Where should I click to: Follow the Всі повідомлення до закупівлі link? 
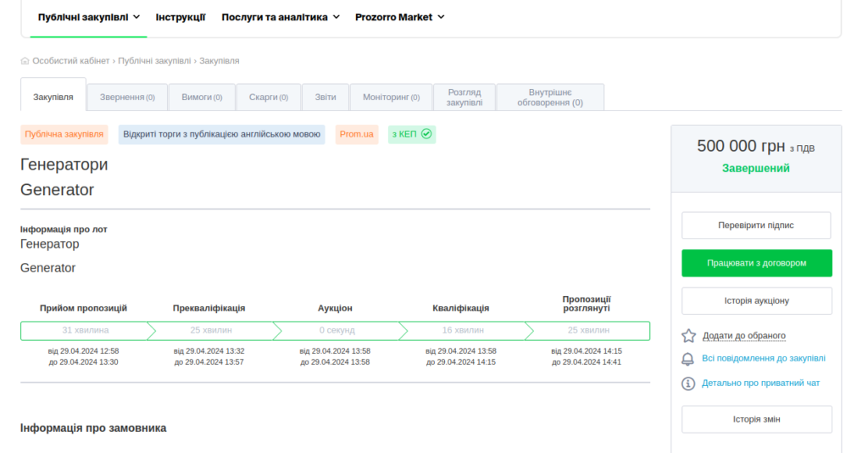click(763, 359)
